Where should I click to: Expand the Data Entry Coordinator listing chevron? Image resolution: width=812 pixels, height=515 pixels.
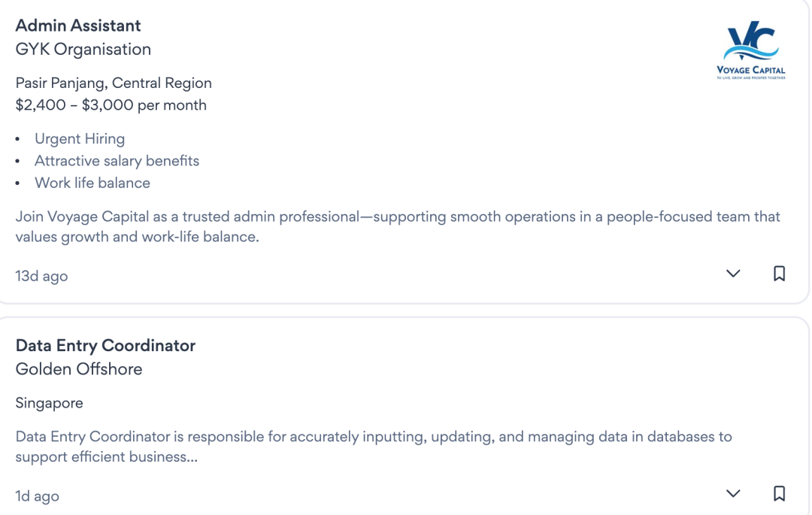pyautogui.click(x=733, y=494)
